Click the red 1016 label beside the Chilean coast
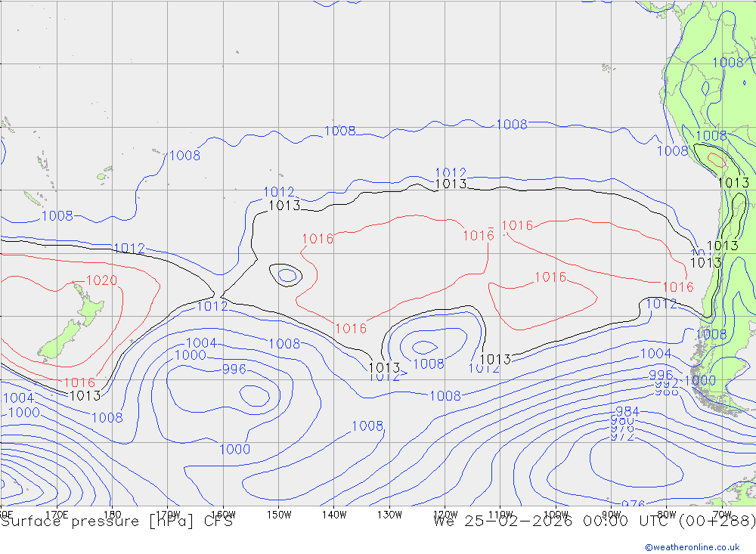This screenshot has height=554, width=756. pyautogui.click(x=678, y=287)
